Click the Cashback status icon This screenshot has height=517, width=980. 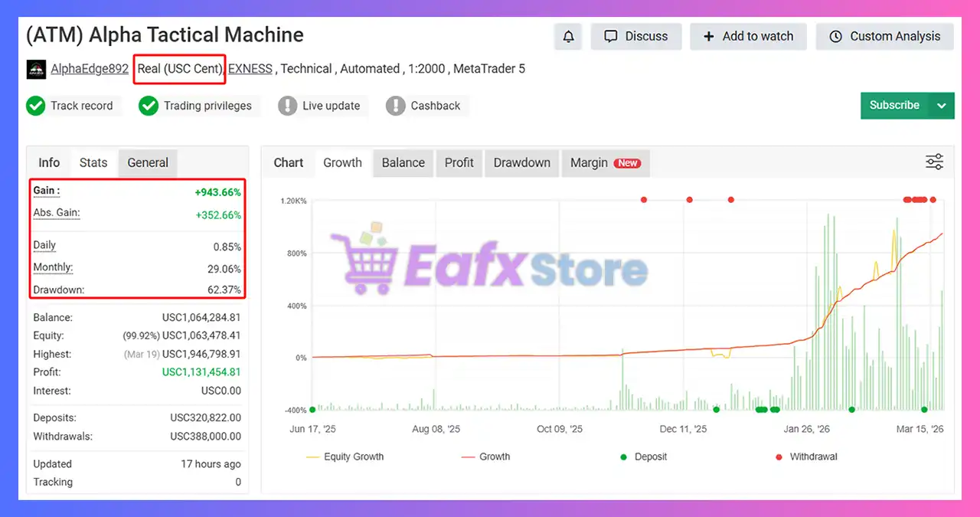tap(396, 106)
